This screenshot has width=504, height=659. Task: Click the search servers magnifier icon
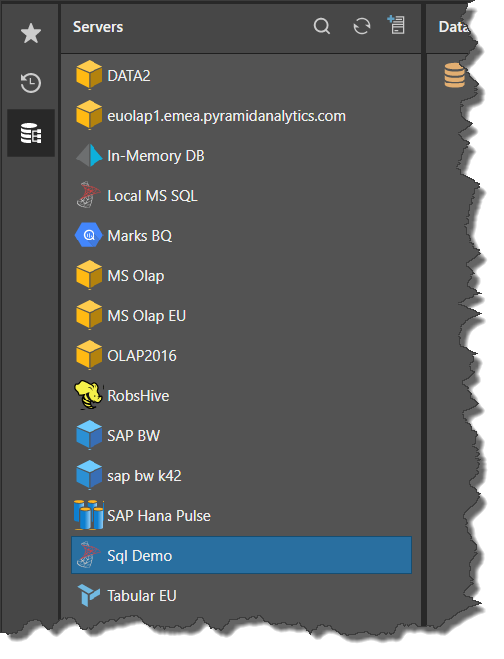click(x=322, y=26)
